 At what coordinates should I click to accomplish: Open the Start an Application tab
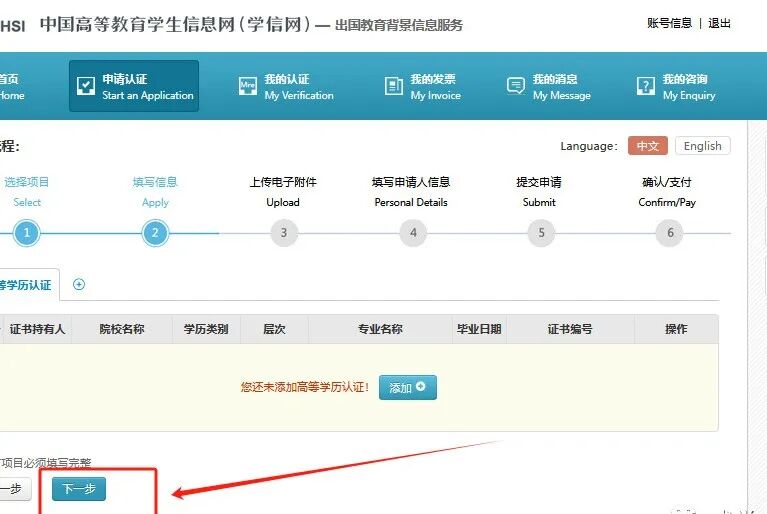click(134, 86)
